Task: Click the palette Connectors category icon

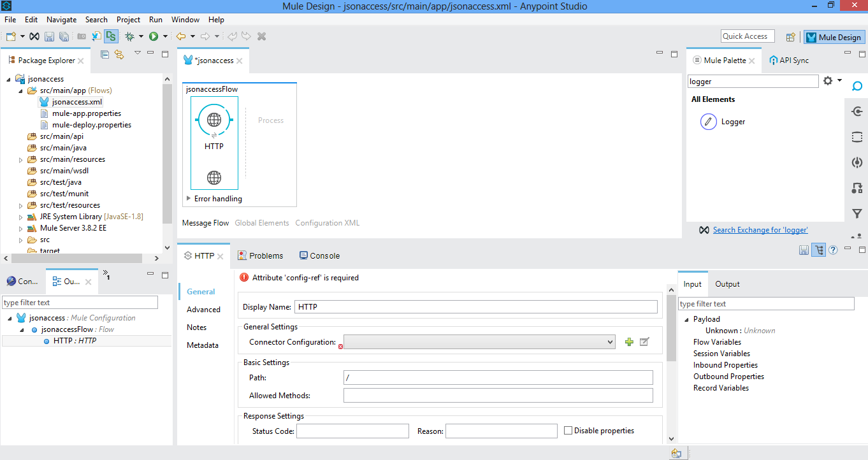Action: [857, 111]
